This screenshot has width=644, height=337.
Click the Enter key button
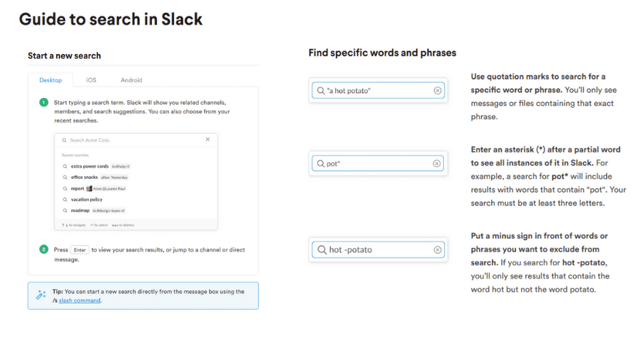[79, 250]
